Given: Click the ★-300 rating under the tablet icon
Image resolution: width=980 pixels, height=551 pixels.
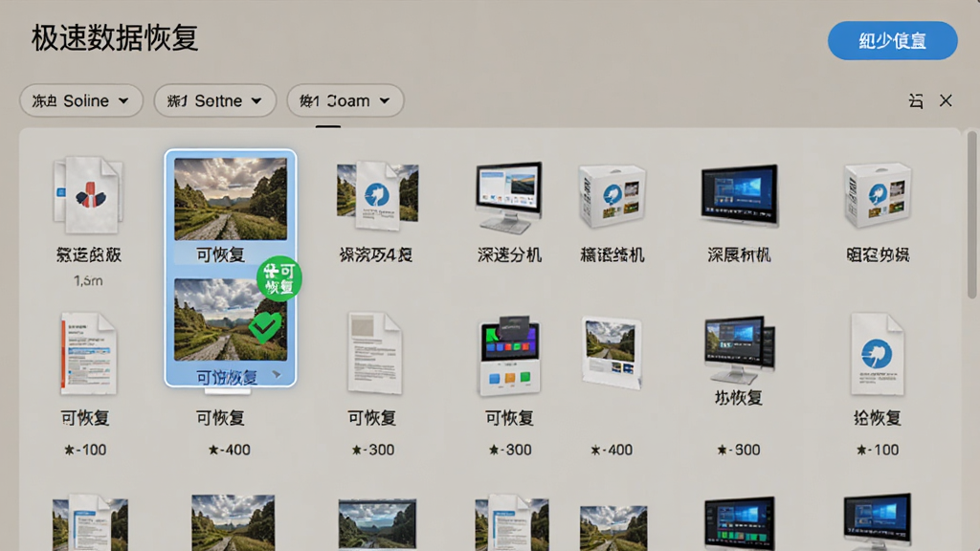Looking at the screenshot, I should coord(510,450).
